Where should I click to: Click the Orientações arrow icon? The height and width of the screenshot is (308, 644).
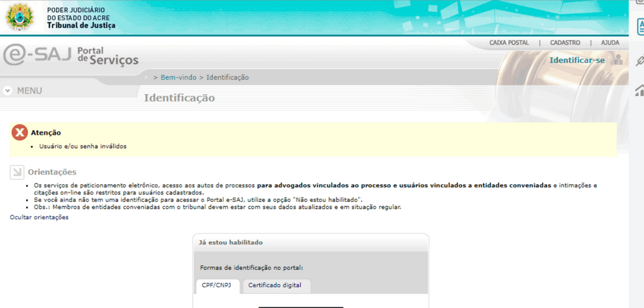click(16, 172)
